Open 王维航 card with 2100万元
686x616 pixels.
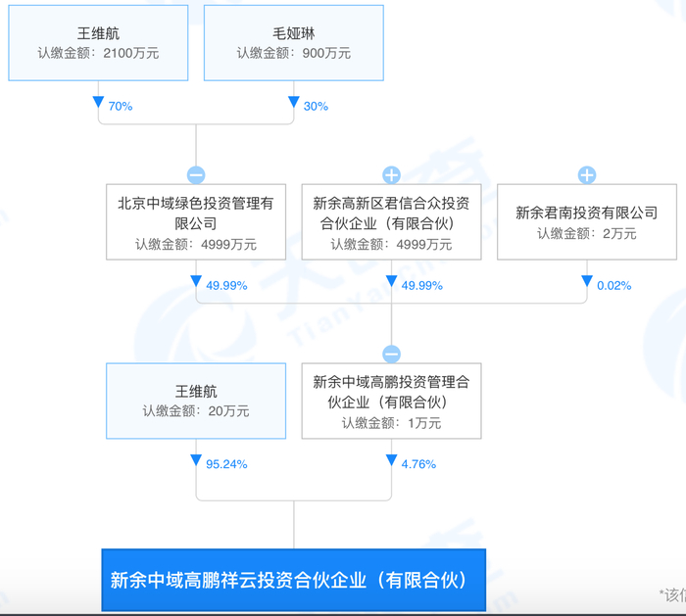coord(98,43)
